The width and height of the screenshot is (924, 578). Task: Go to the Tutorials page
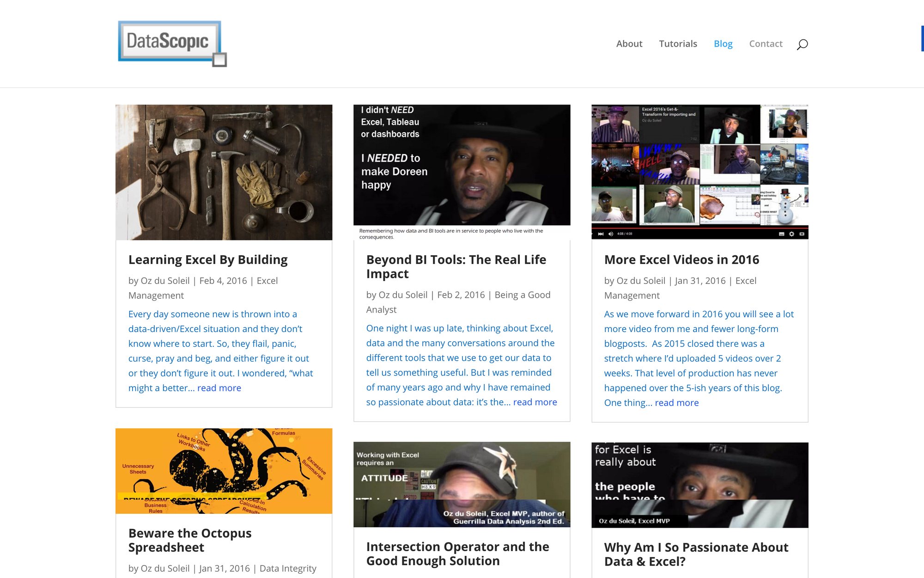click(678, 43)
